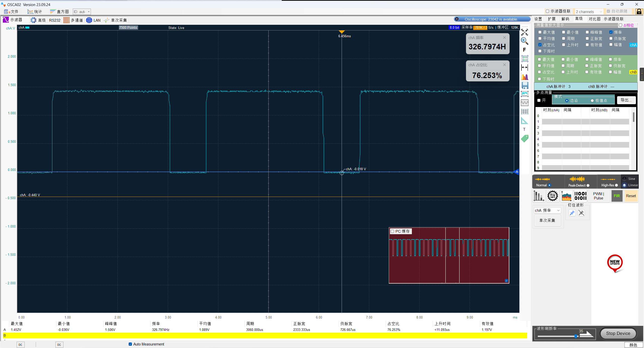
Task: Uncheck the Auto Measurement checkbox
Action: (x=130, y=344)
